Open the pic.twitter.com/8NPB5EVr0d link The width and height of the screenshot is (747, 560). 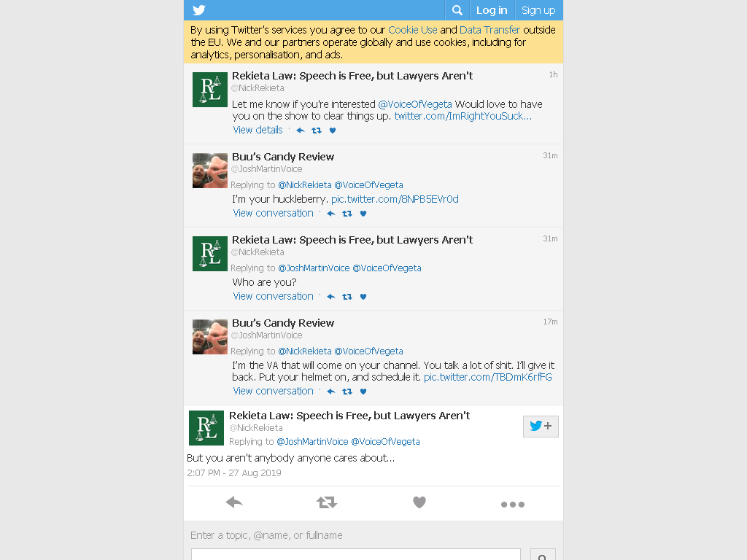[x=395, y=199]
